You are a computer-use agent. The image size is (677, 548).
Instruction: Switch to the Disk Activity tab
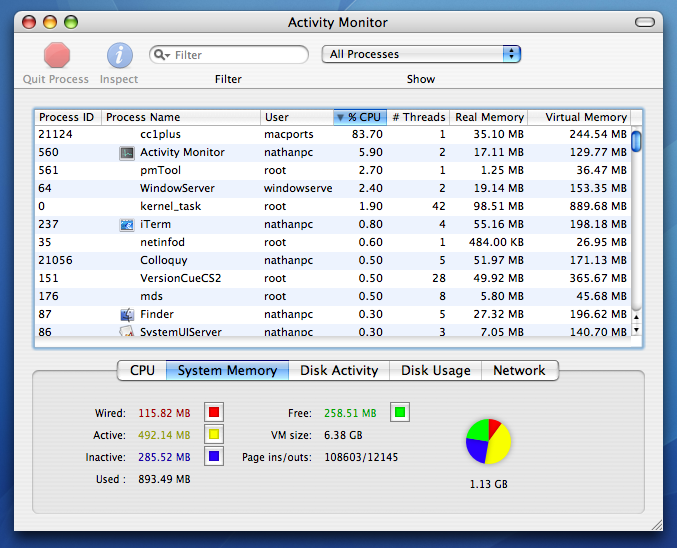point(339,370)
